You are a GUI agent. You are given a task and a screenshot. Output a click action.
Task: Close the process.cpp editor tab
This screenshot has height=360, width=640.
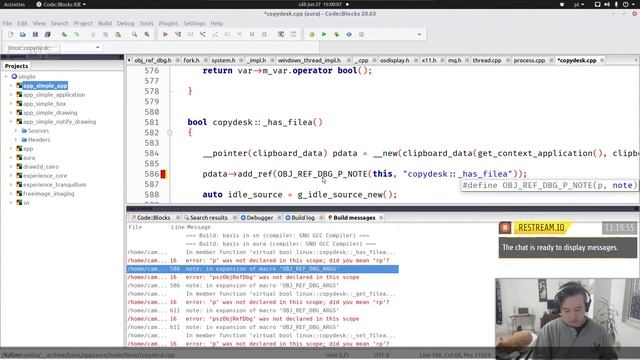click(x=551, y=60)
